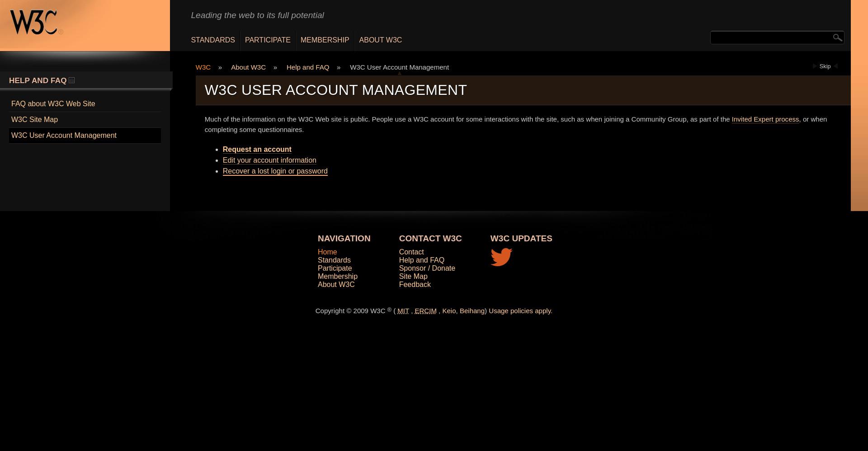Toggle the Help and FAQ collapse icon
The image size is (868, 451).
(71, 80)
